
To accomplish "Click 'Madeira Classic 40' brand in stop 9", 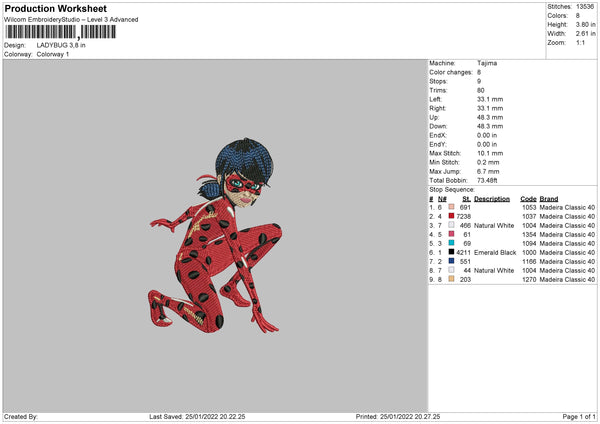I will (567, 279).
